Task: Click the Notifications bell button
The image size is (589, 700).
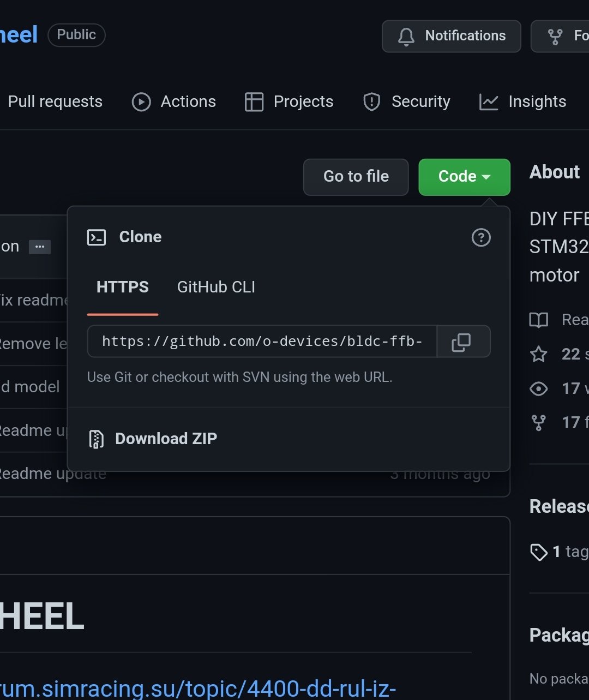Action: click(452, 36)
